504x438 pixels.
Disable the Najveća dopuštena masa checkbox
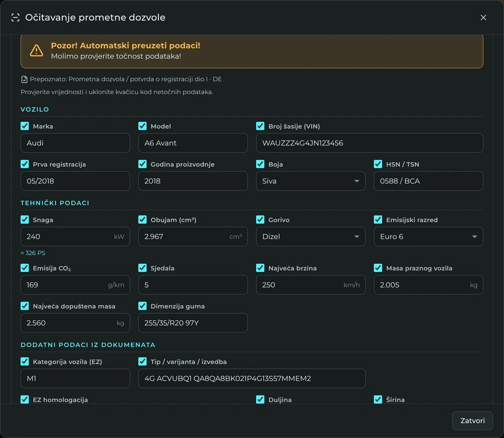click(x=25, y=306)
